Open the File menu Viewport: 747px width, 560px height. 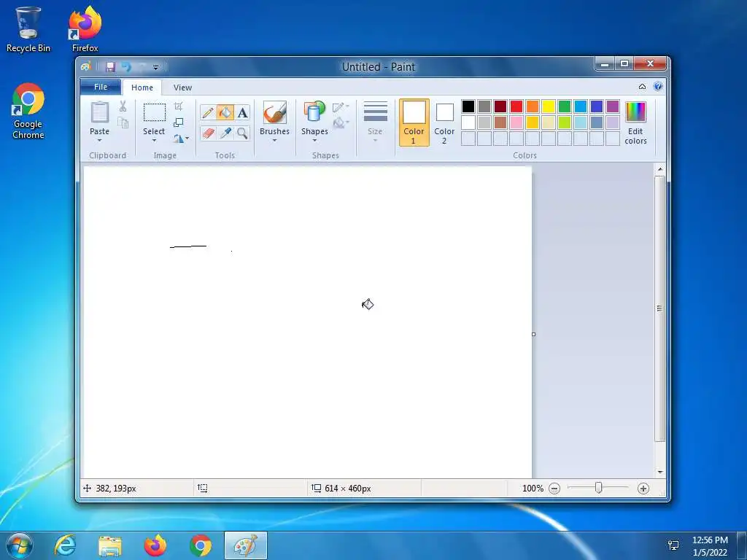[x=101, y=87]
